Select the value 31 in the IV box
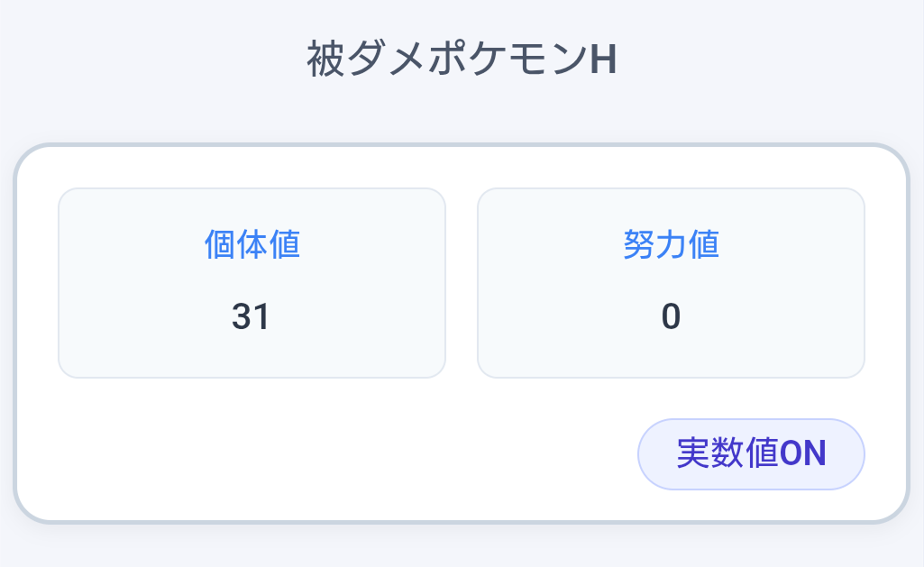This screenshot has height=567, width=924. click(x=252, y=317)
